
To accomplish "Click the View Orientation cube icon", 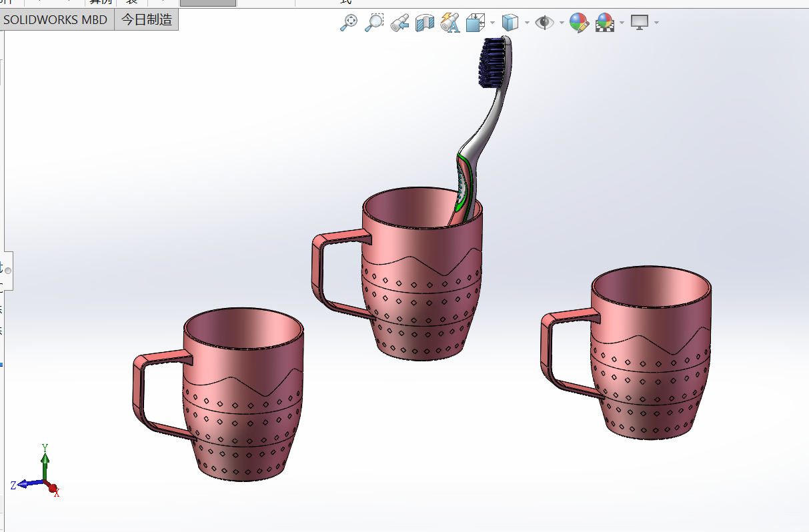I will (476, 23).
